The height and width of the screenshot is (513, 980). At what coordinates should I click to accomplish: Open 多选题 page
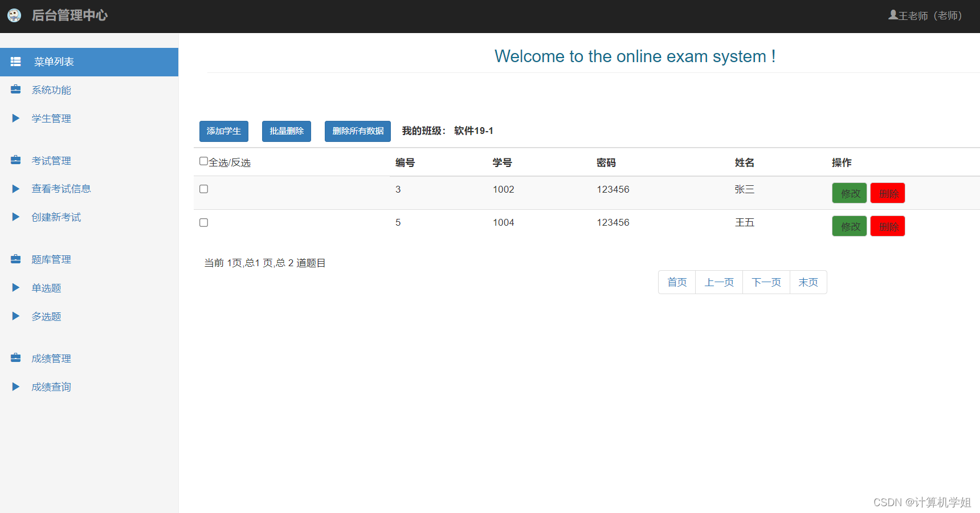[46, 316]
